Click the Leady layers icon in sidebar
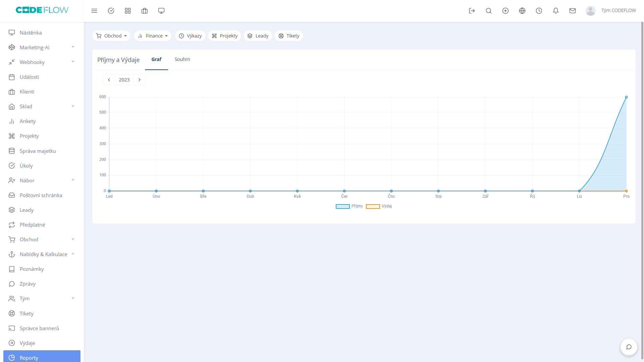This screenshot has height=362, width=644. tap(12, 210)
